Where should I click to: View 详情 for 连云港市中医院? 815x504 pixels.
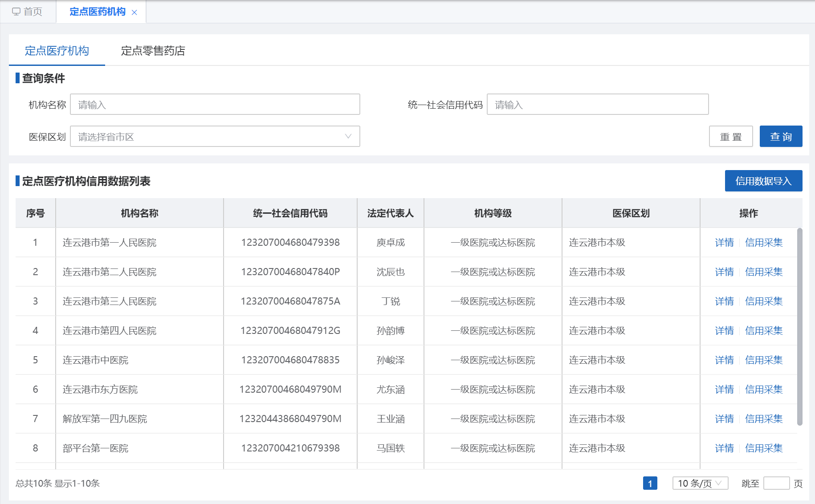pyautogui.click(x=725, y=360)
